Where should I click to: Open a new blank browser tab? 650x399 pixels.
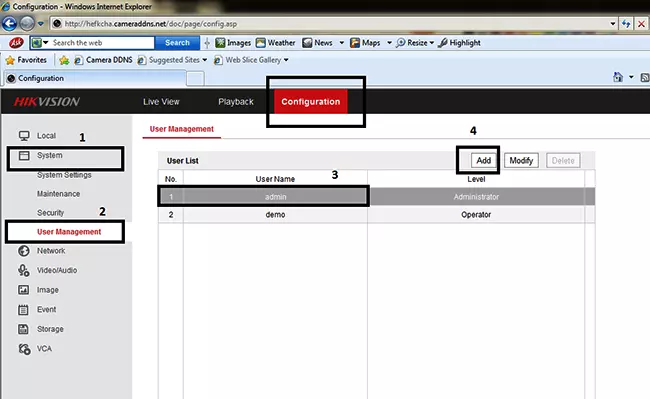click(195, 78)
